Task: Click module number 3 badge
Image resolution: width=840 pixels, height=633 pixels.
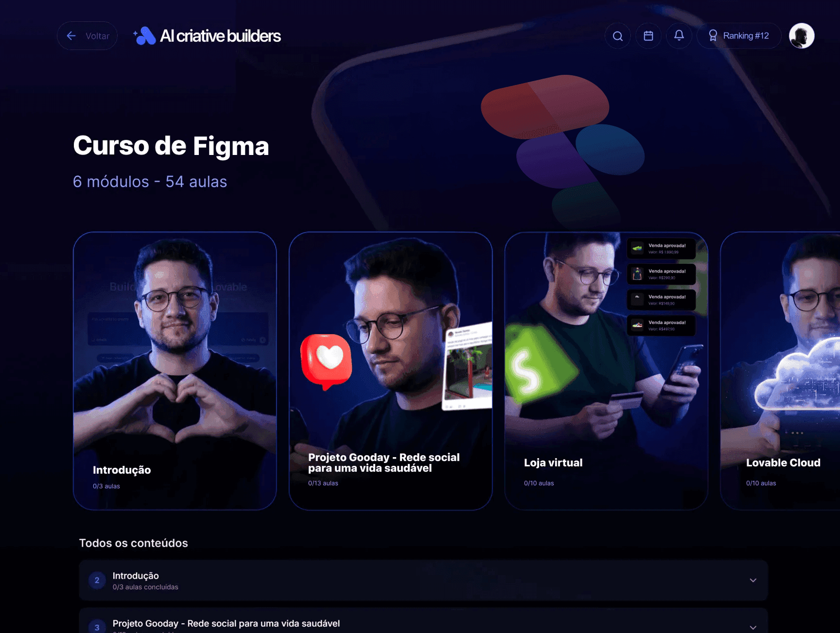Action: [97, 627]
